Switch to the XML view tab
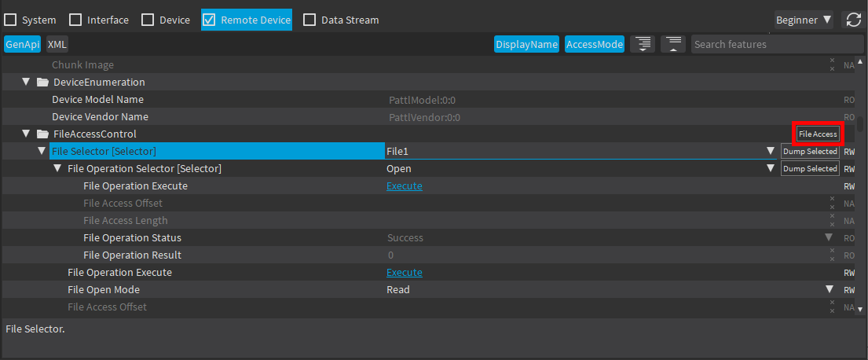This screenshot has height=360, width=868. click(57, 45)
